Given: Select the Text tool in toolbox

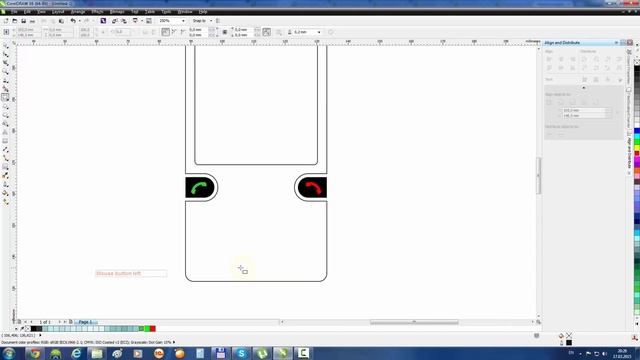Looking at the screenshot, I should [x=5, y=132].
